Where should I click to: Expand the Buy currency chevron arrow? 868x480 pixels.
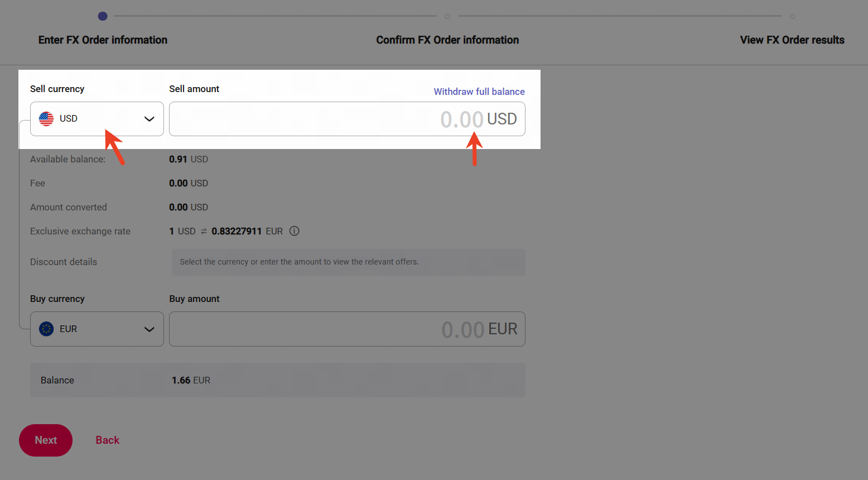click(149, 329)
